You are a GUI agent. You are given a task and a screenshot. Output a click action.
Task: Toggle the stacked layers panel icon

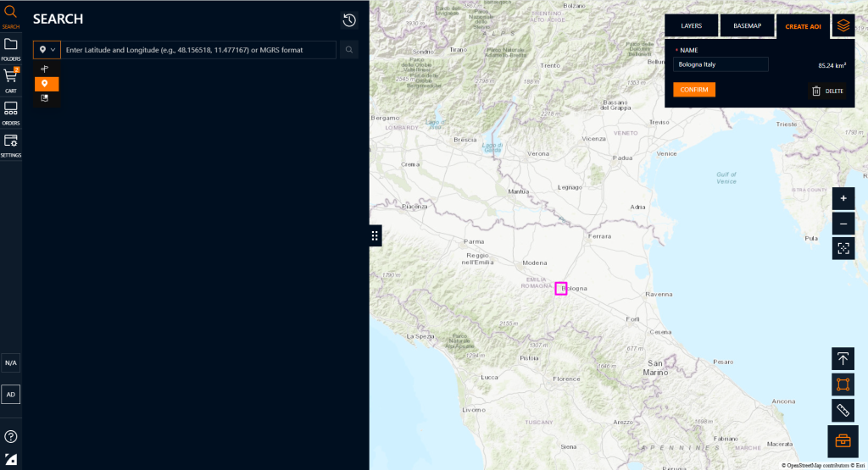point(843,26)
